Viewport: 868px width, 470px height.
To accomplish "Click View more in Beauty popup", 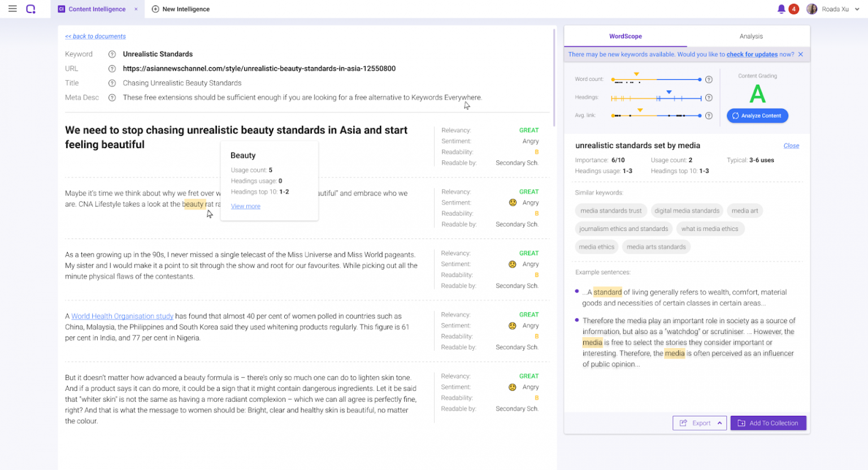I will coord(245,206).
